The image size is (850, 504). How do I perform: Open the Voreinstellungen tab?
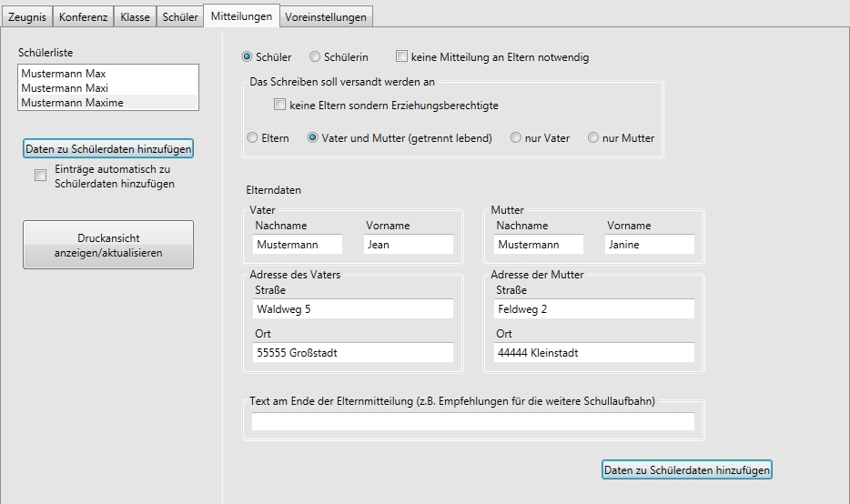point(326,17)
